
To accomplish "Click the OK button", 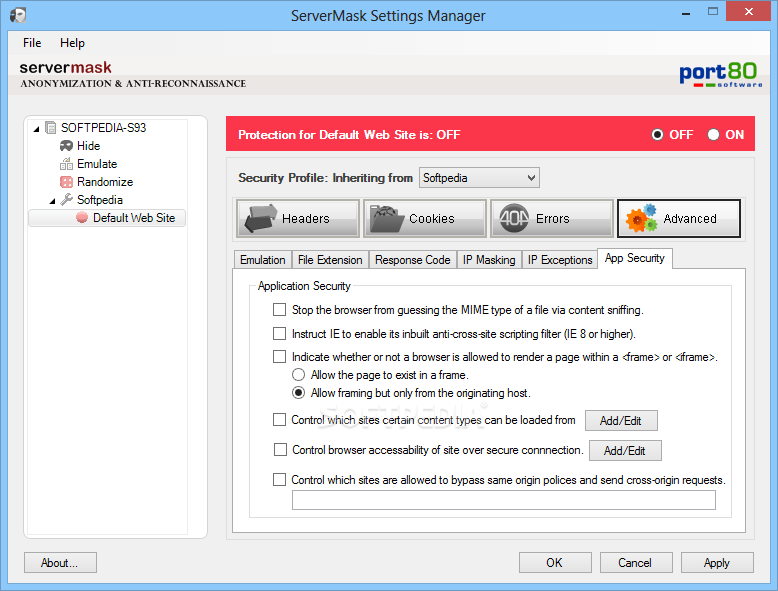I will click(x=555, y=563).
